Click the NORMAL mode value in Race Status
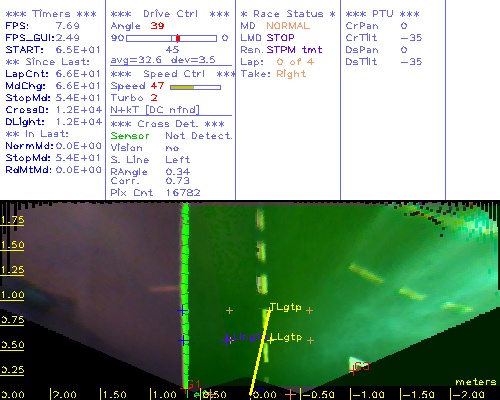The image size is (500, 400). [288, 26]
